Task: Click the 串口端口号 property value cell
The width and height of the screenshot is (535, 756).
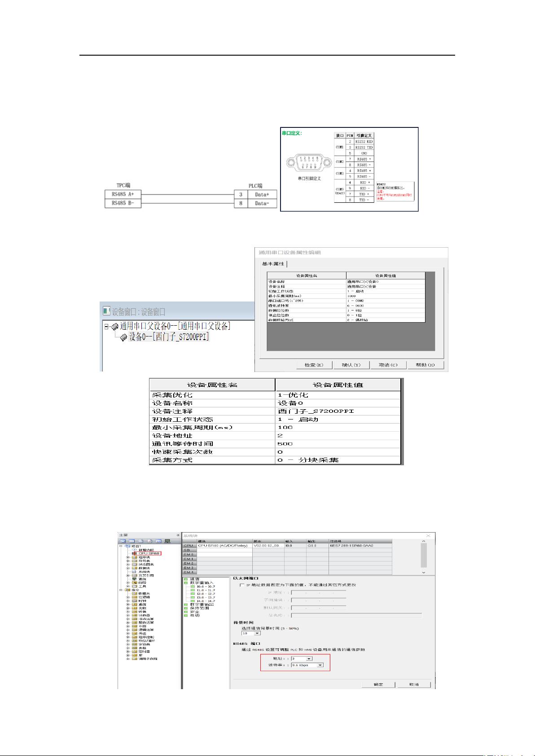Action: [385, 301]
